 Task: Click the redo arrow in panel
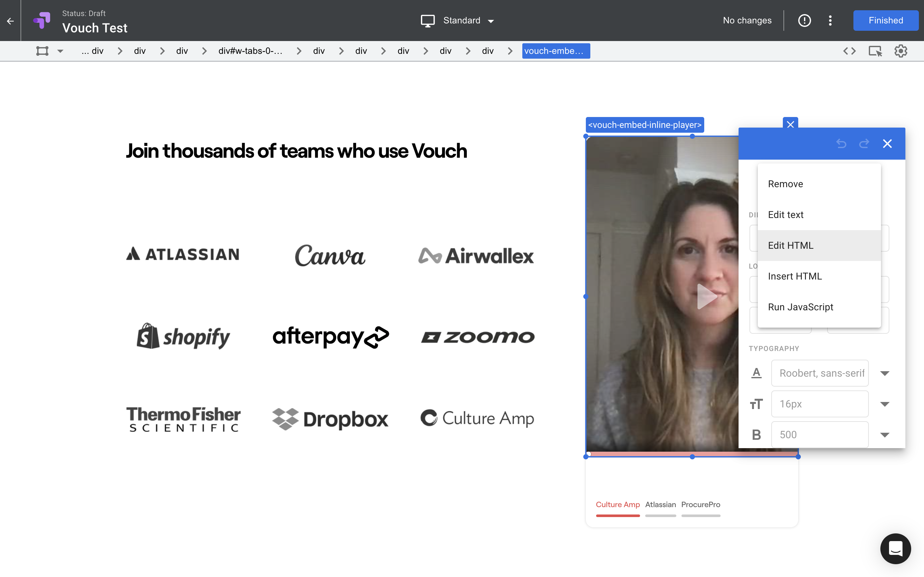[864, 144]
